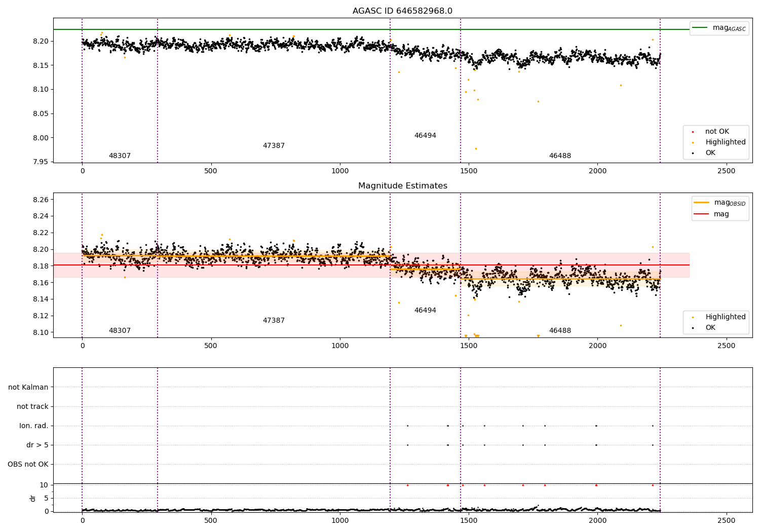Select the green mag AGASC legend entry

pyautogui.click(x=719, y=28)
